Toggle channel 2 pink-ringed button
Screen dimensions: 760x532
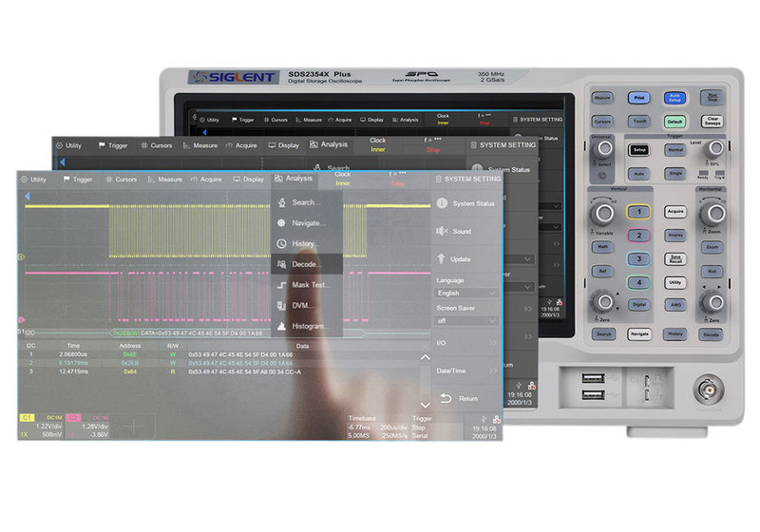coord(638,236)
